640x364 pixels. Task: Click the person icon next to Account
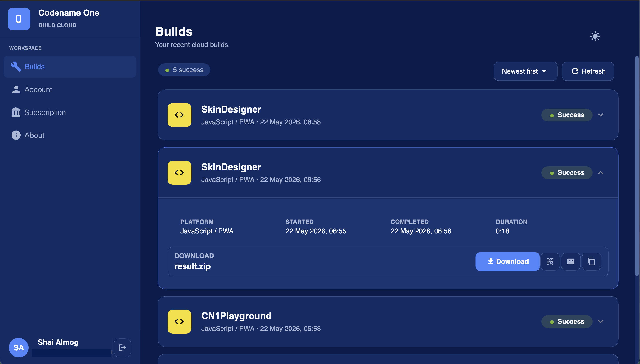(x=16, y=89)
